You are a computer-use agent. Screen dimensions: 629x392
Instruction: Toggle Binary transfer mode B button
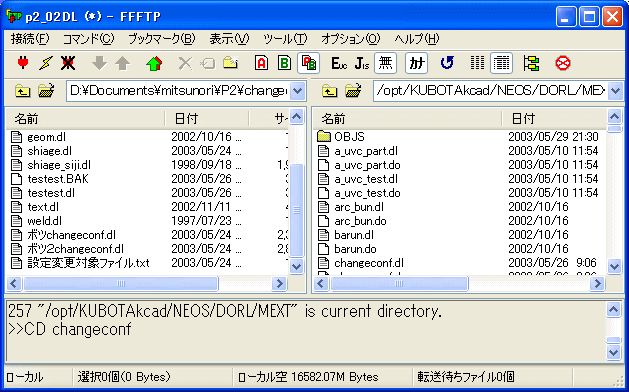click(284, 63)
